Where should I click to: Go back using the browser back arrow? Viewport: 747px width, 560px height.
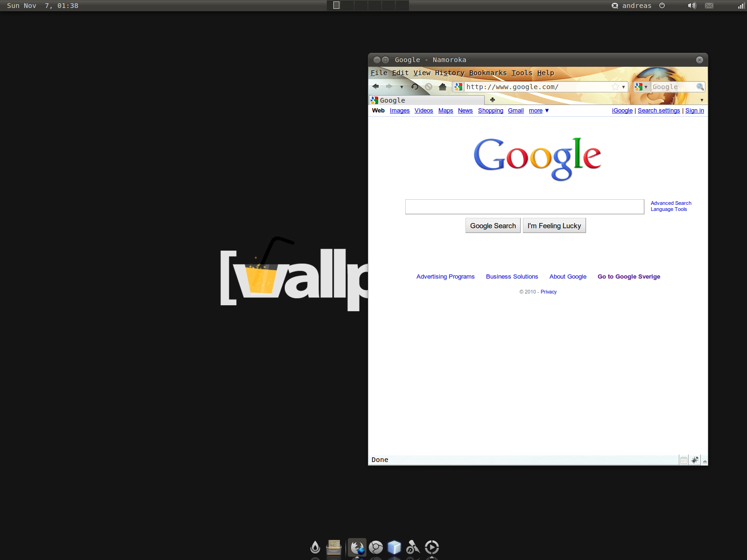[376, 87]
